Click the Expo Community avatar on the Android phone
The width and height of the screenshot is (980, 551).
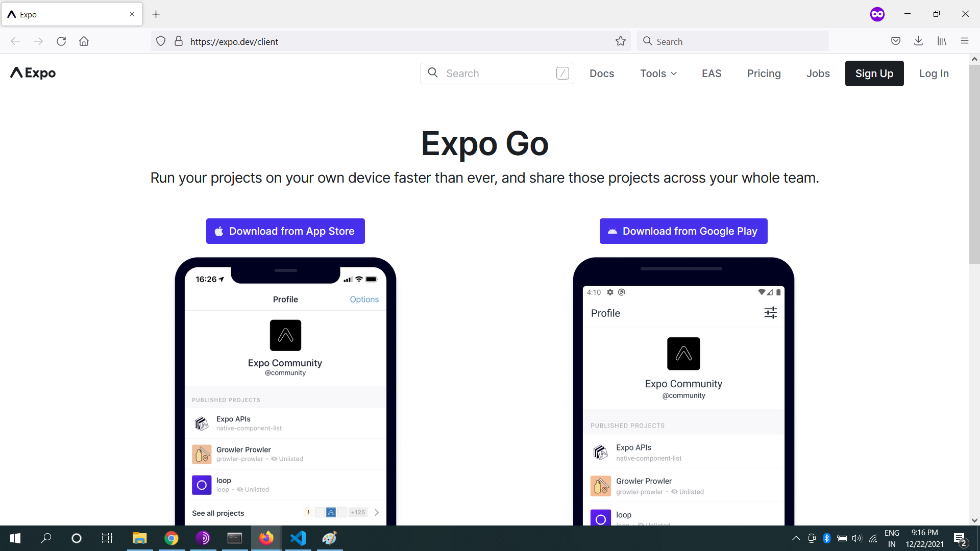coord(683,354)
